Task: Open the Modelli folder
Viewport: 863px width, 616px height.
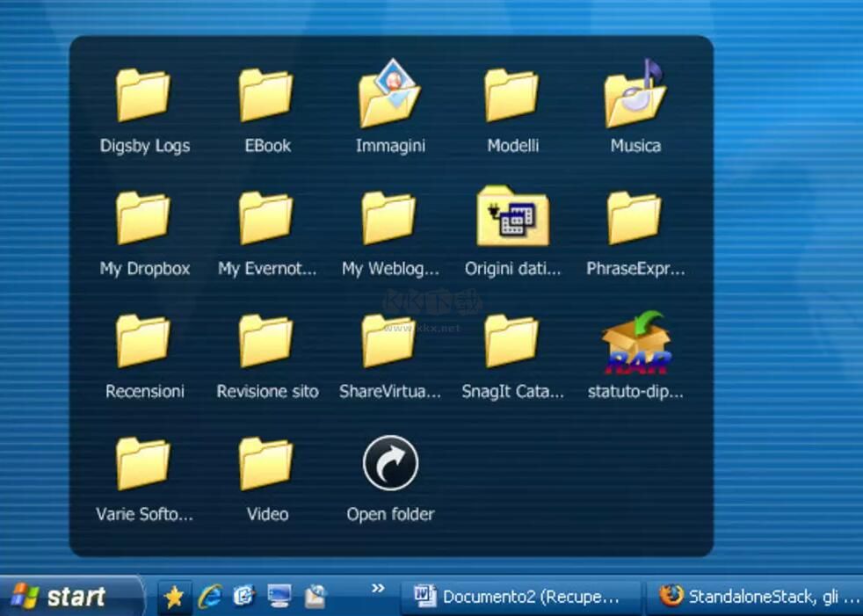Action: pyautogui.click(x=512, y=96)
